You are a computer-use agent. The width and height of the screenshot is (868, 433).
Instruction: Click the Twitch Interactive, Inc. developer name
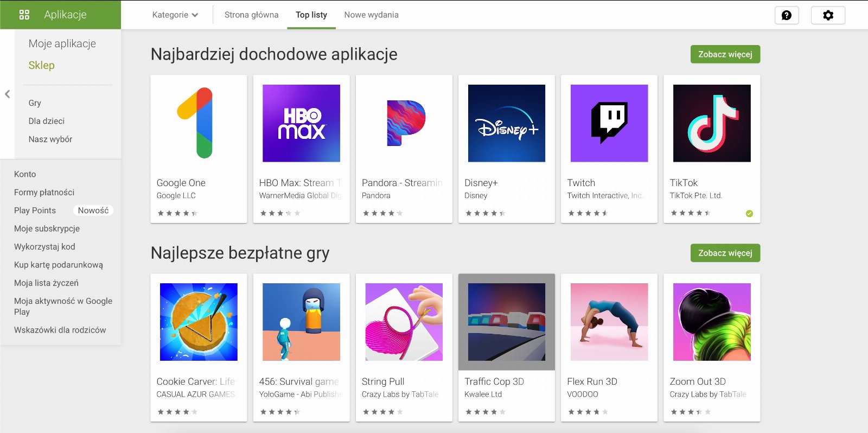click(605, 195)
